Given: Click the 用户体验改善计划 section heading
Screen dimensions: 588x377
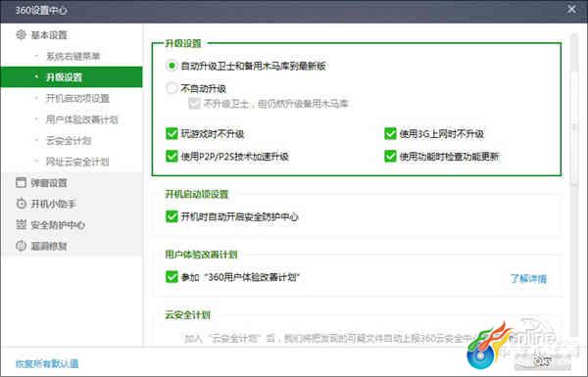Looking at the screenshot, I should [201, 255].
